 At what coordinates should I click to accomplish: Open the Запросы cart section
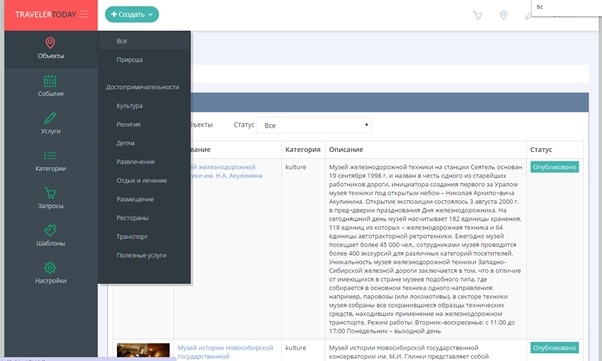point(51,199)
